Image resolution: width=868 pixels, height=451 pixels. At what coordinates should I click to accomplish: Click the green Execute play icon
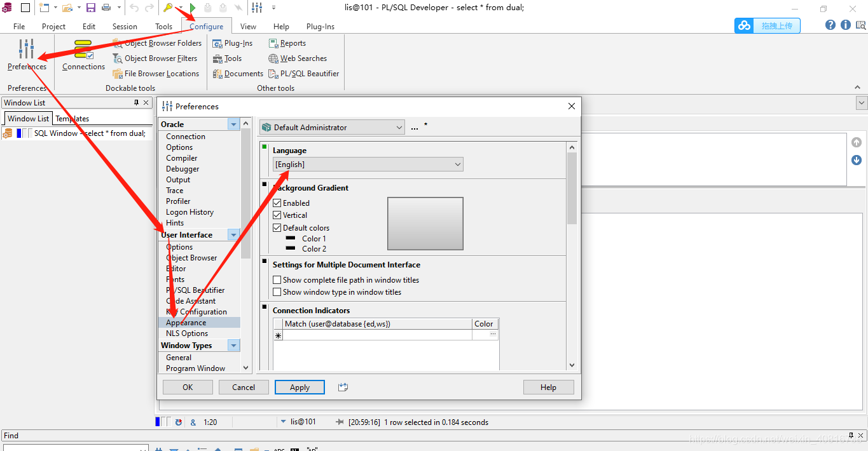coord(193,8)
